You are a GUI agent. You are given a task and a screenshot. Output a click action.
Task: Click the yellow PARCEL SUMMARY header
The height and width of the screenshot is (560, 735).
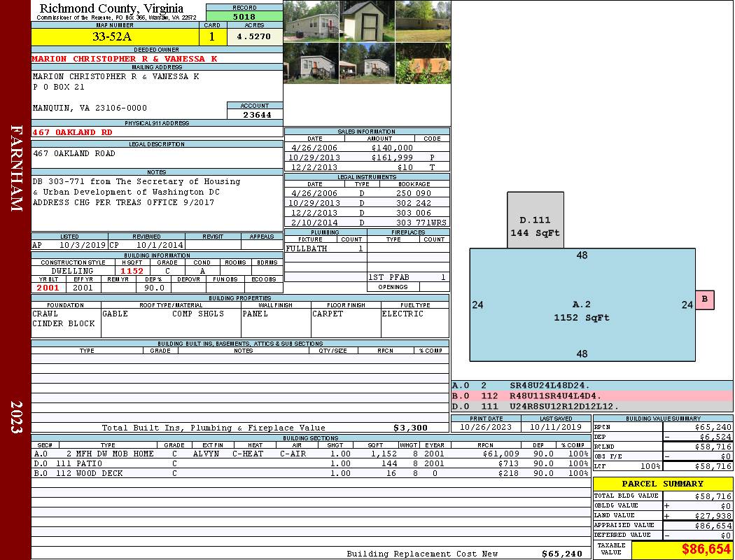pyautogui.click(x=663, y=484)
